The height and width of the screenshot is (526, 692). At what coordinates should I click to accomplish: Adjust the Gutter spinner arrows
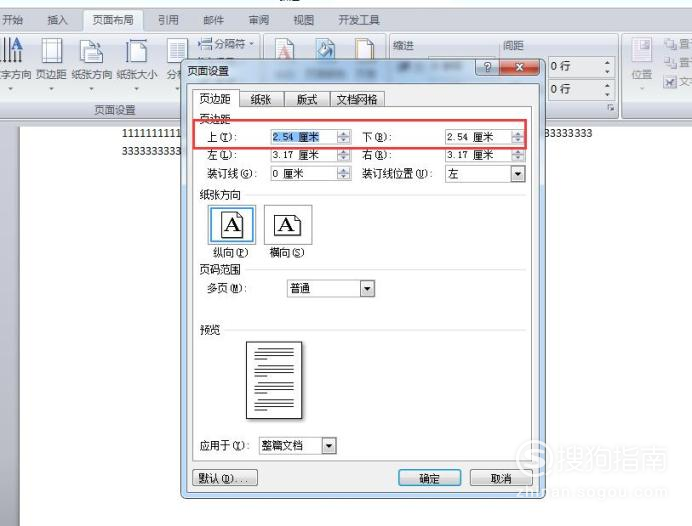pyautogui.click(x=344, y=173)
